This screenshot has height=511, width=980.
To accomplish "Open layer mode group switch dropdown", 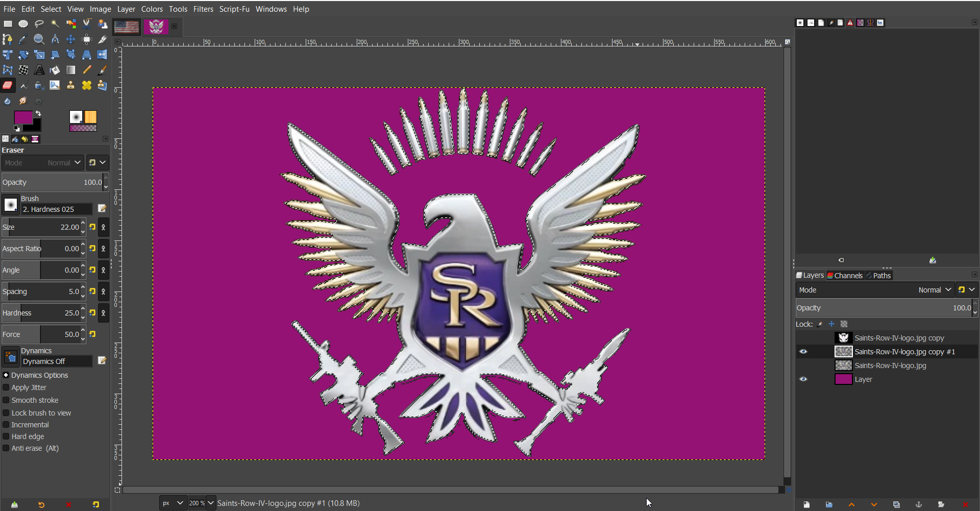I will coord(966,290).
